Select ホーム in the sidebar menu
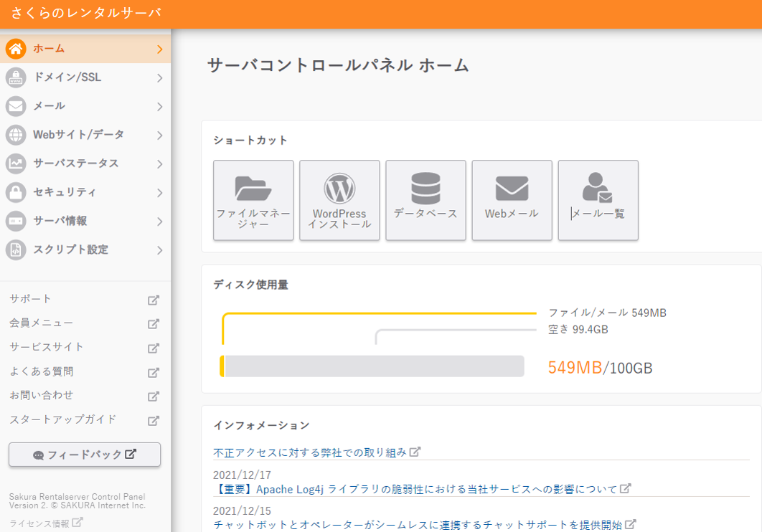Screen dimensions: 762x532 (85, 49)
